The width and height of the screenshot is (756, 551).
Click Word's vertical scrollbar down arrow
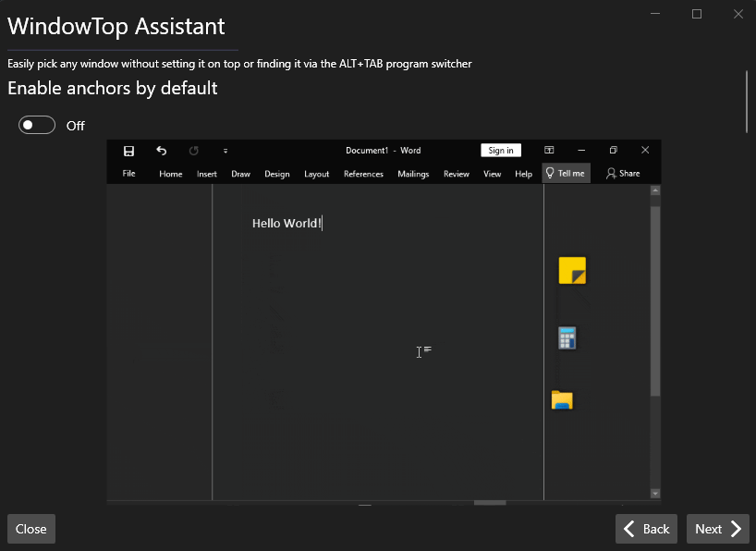click(x=654, y=493)
